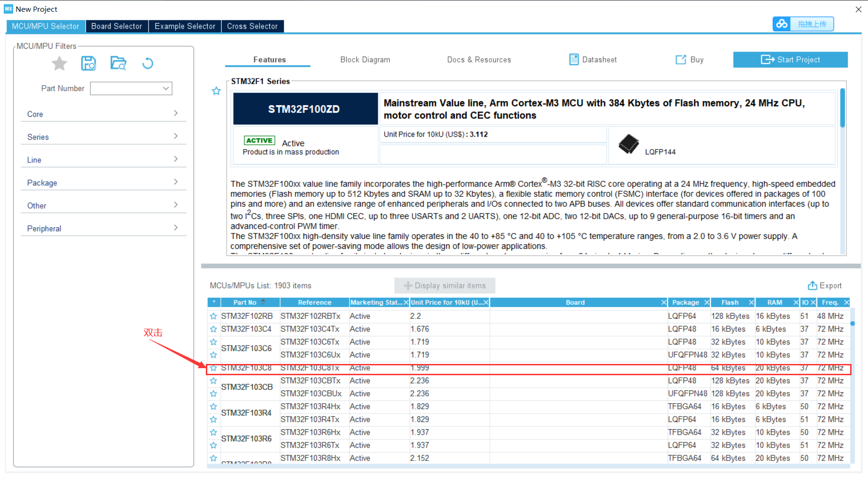Screen dimensions: 868x479
Task: Open Part Number combo box
Action: point(131,88)
